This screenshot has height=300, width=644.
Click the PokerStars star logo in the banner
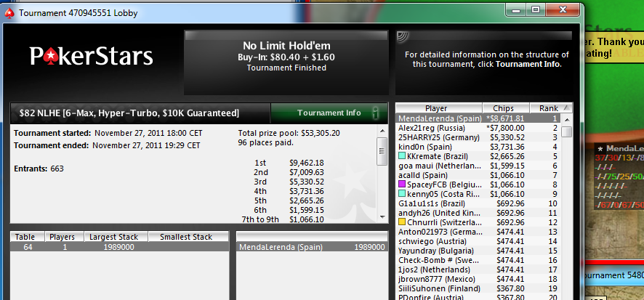49,56
